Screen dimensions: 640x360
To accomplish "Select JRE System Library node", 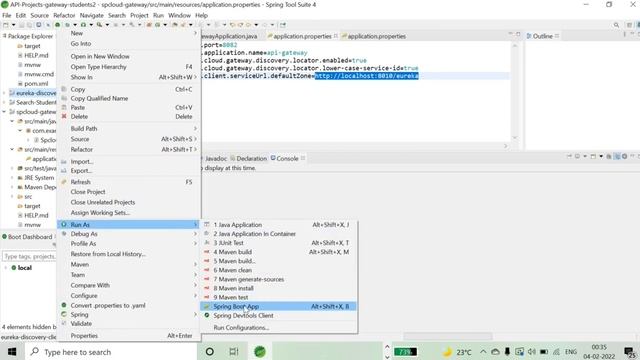I will (x=39, y=178).
